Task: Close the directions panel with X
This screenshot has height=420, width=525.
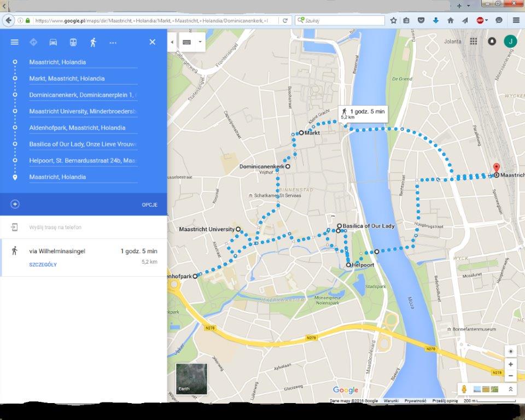Action: (x=153, y=42)
